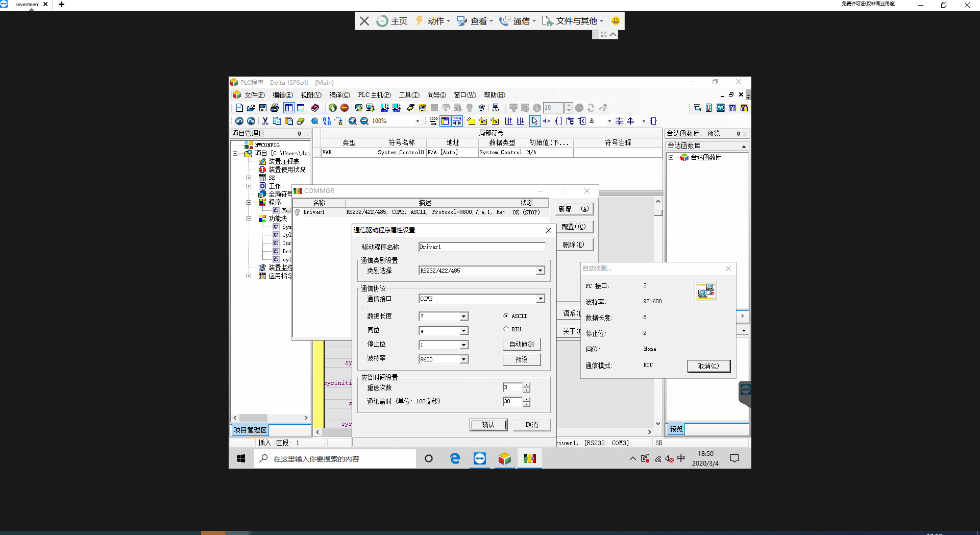Click the Replace A-B icon
Viewport: 980px width, 535px height.
click(x=327, y=121)
